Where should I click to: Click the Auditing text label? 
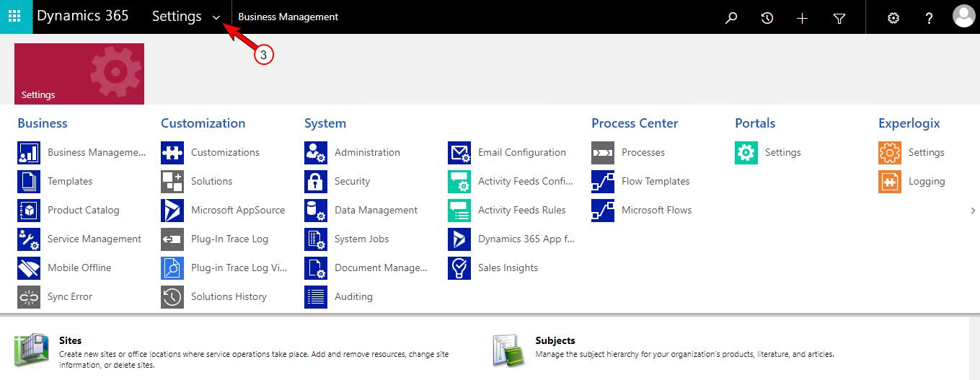(353, 296)
